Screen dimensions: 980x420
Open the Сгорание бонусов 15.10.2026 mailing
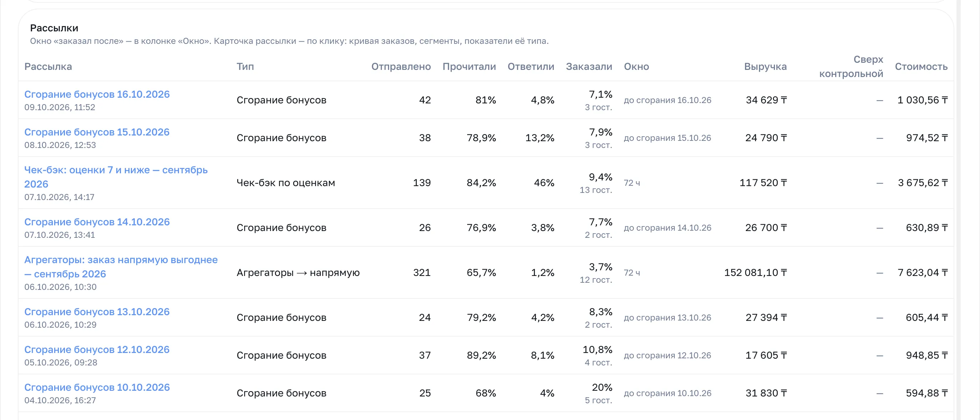(x=97, y=132)
